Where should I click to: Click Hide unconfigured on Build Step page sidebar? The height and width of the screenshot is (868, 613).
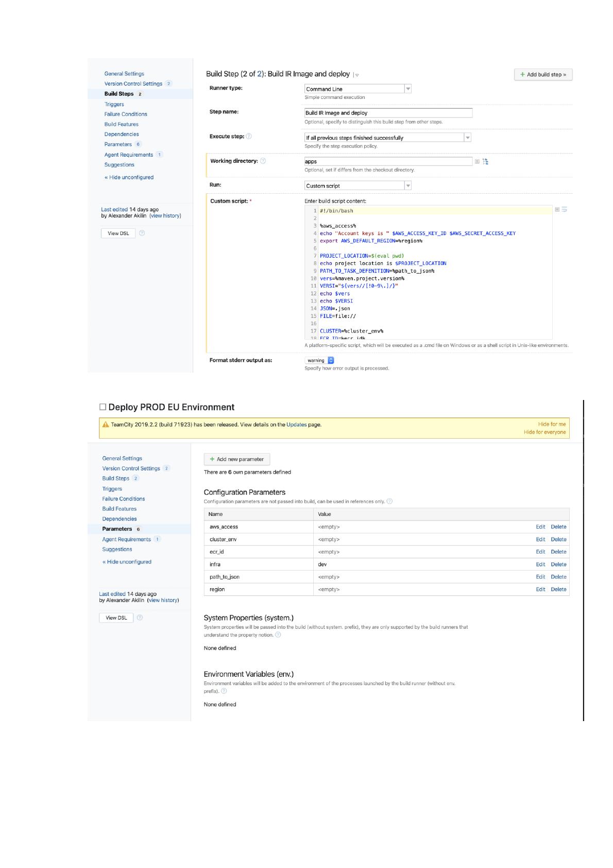[129, 177]
